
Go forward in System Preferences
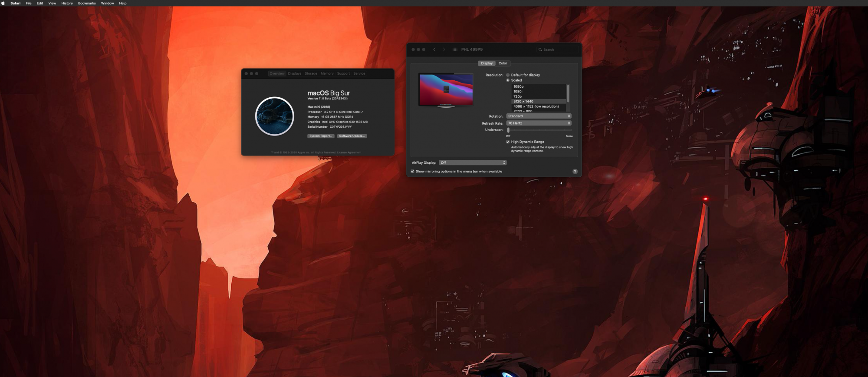click(444, 50)
